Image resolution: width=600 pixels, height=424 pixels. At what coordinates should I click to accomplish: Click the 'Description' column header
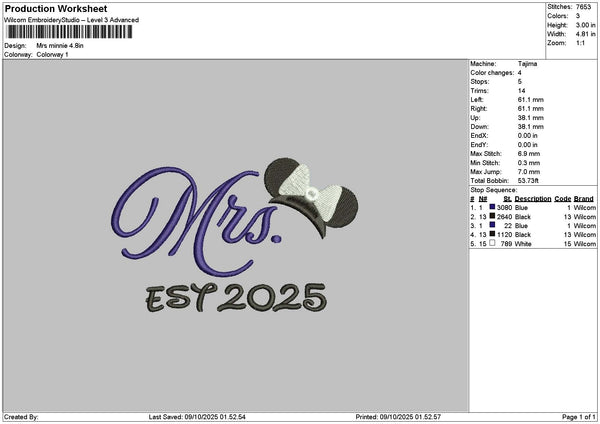point(533,199)
